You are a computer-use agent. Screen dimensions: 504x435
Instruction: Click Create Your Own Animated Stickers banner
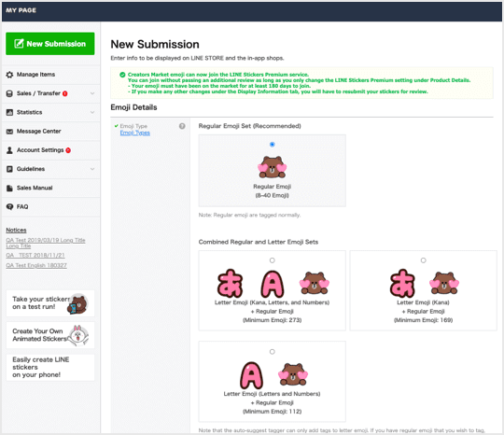50,335
